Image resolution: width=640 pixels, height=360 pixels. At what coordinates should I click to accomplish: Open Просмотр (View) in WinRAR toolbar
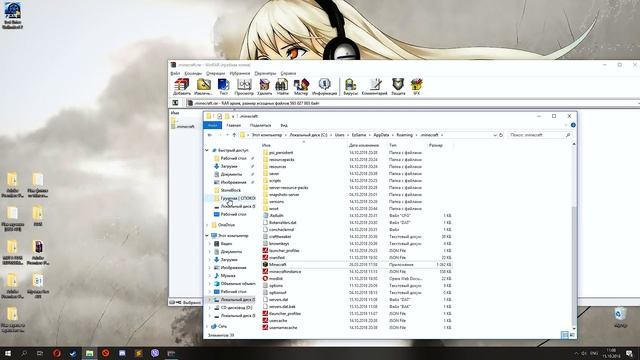(244, 87)
